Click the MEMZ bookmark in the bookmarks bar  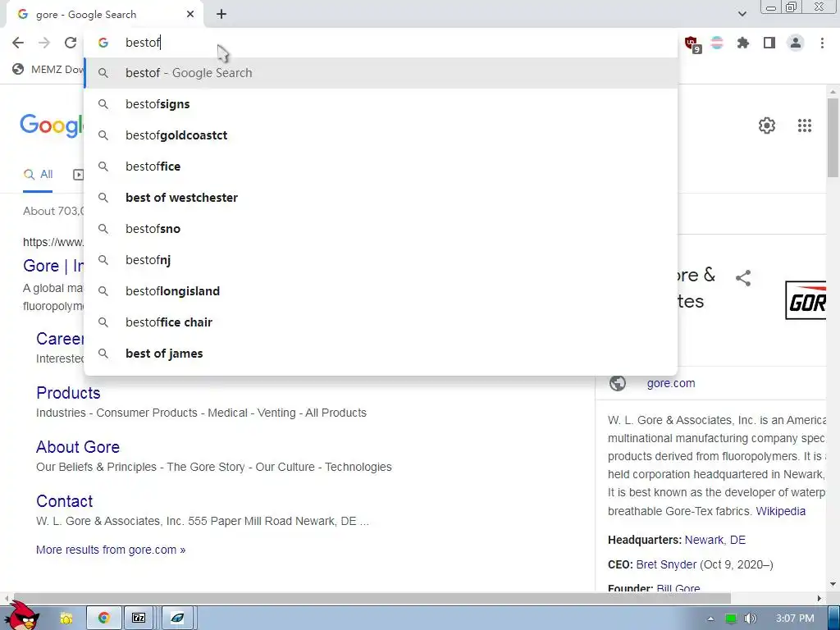(48, 69)
